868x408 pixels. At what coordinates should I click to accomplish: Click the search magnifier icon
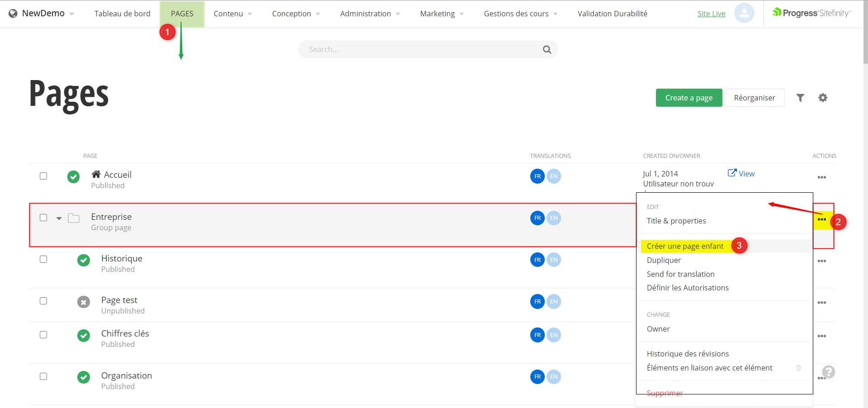coord(547,50)
